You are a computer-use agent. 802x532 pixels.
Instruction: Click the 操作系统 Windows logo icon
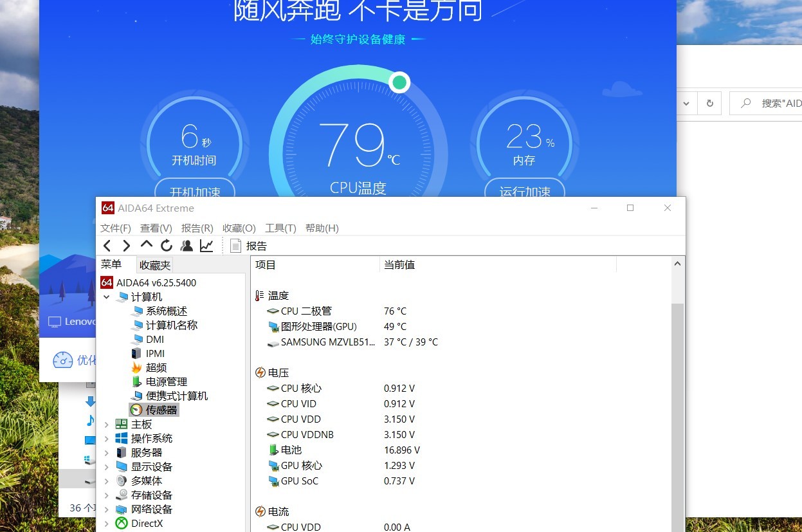pyautogui.click(x=122, y=438)
